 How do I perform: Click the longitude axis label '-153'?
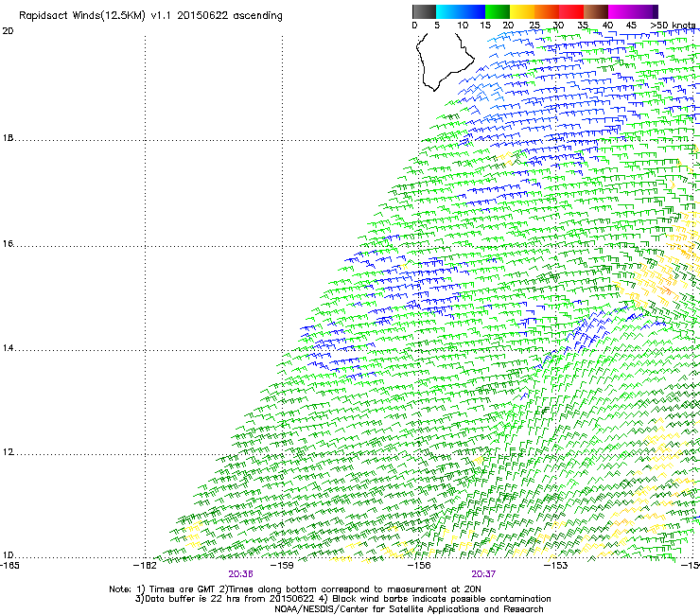(x=556, y=566)
